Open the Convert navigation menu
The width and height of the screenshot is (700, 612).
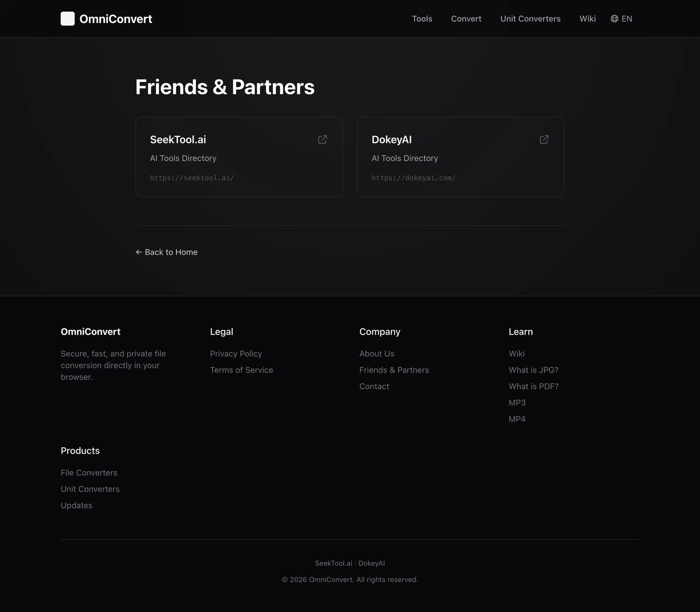[x=466, y=19]
